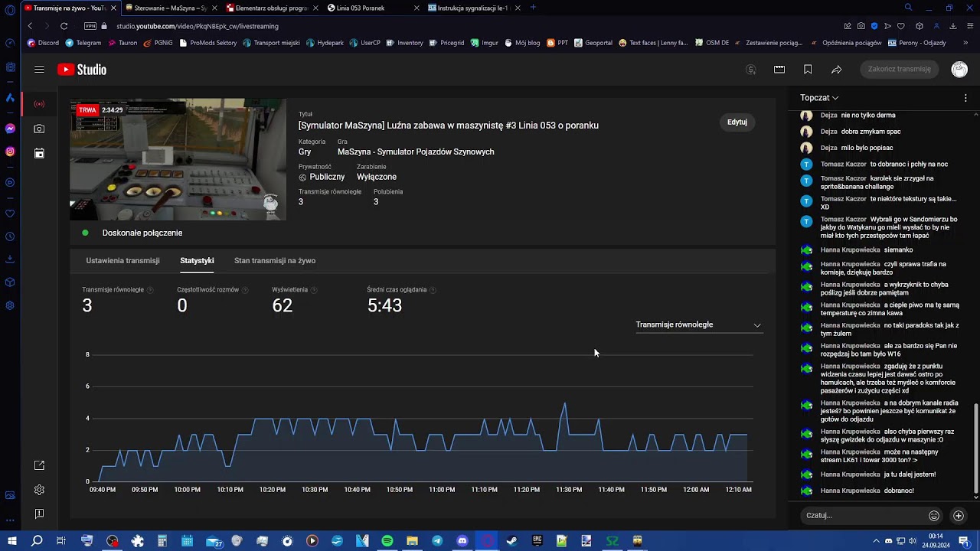Image resolution: width=980 pixels, height=551 pixels.
Task: Open the channel avatar account menu
Action: [959, 70]
